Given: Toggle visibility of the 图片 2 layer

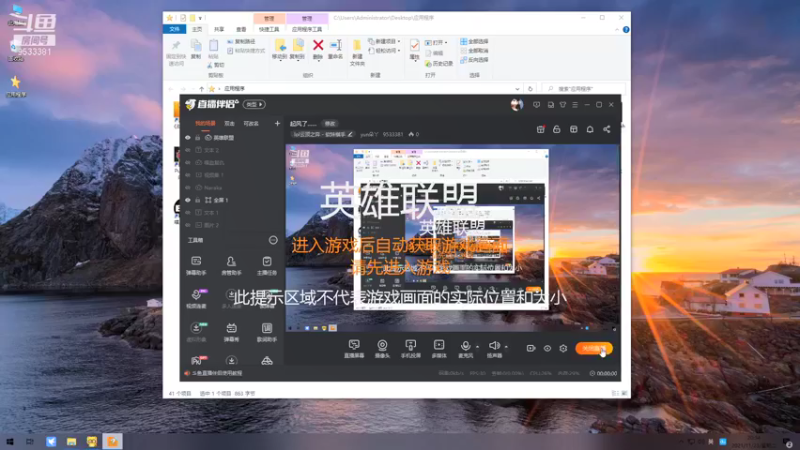Looking at the screenshot, I should coord(188,225).
